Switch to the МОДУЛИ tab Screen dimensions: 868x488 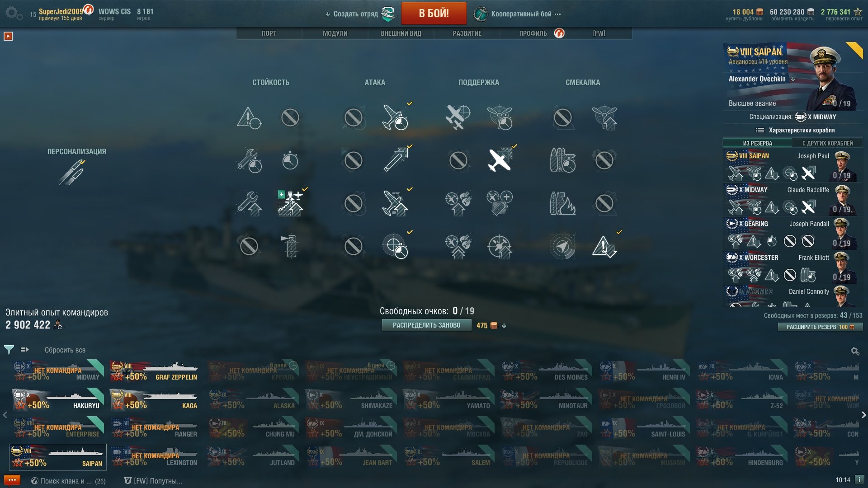coord(335,33)
